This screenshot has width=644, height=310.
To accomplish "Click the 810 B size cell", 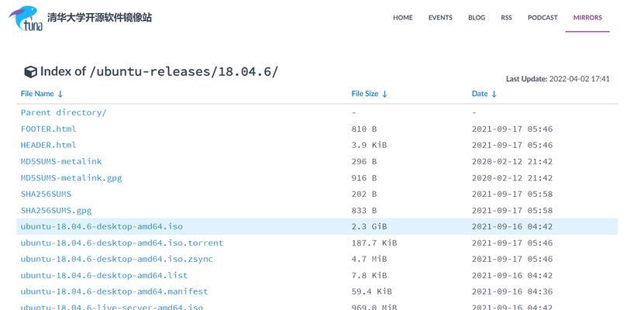I will coord(364,129).
